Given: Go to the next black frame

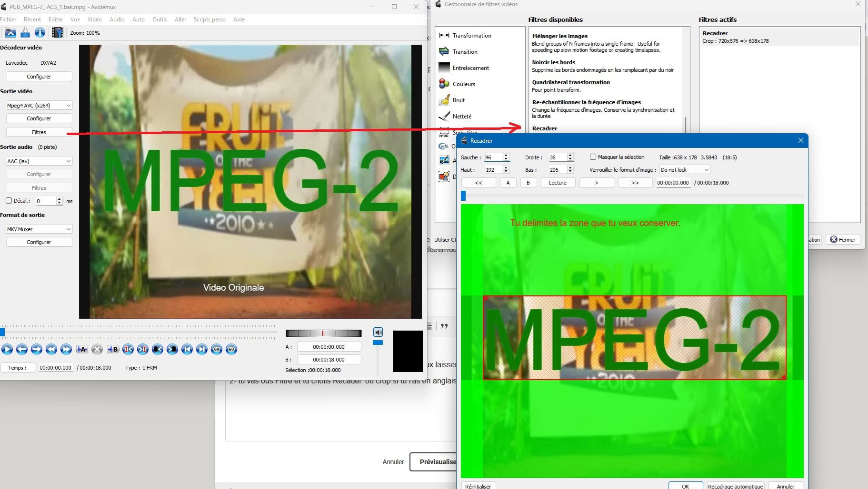Looking at the screenshot, I should click(172, 349).
